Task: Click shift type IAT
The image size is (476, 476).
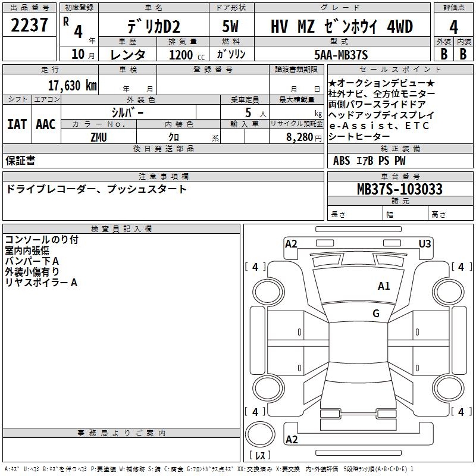Action: pyautogui.click(x=17, y=124)
